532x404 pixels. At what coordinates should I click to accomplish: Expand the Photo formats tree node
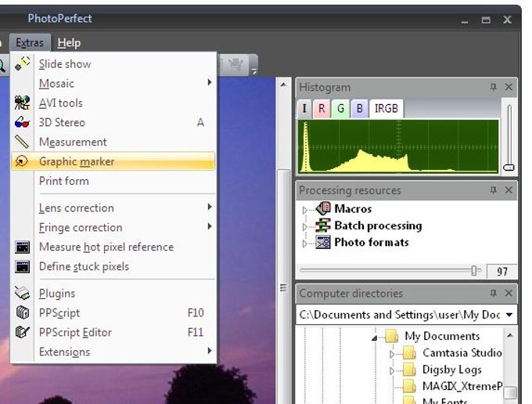304,243
